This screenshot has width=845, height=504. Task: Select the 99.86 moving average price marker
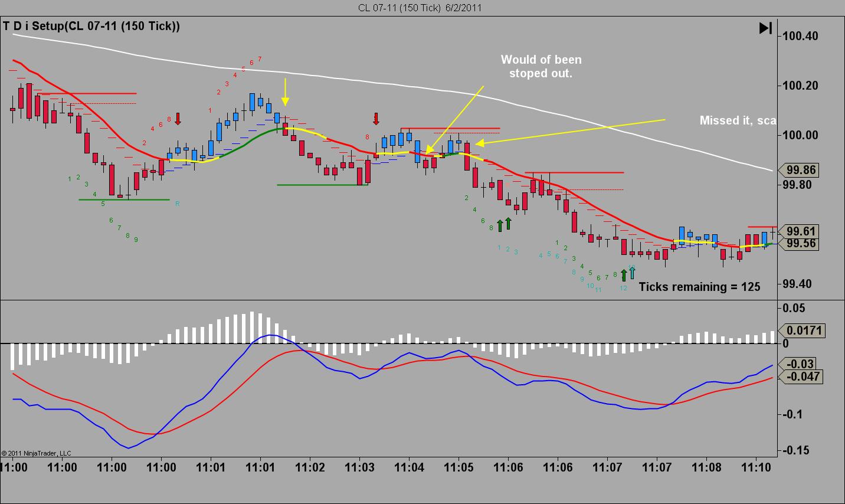800,171
